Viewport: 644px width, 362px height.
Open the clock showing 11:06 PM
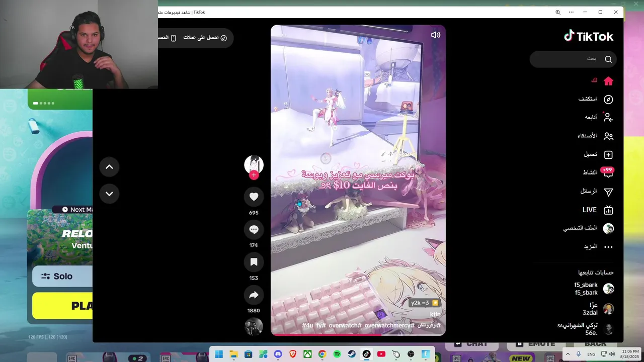630,354
